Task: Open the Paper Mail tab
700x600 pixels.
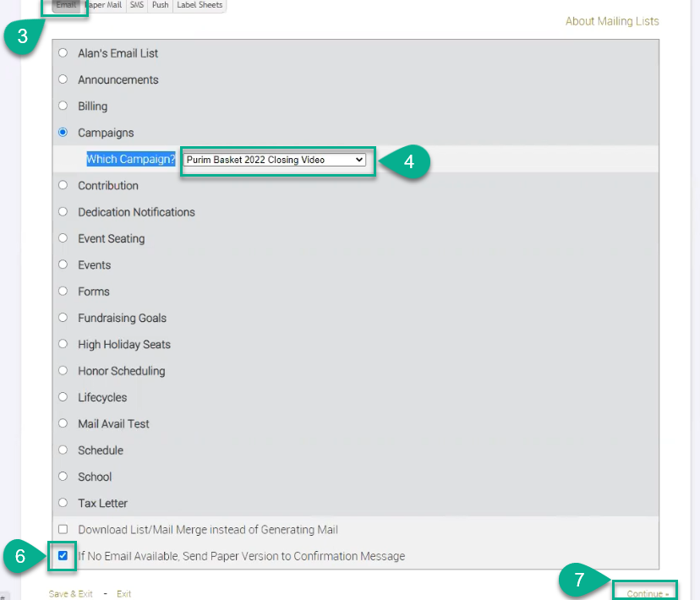Action: pos(103,5)
